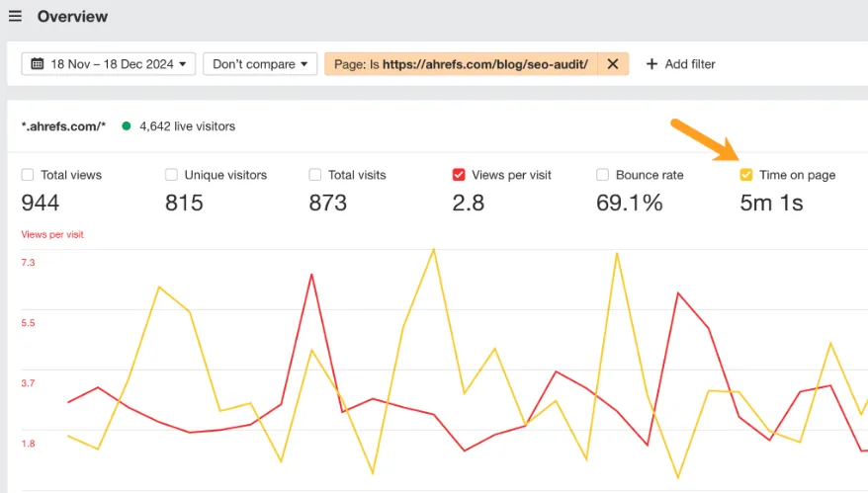Click the 7.3 y-axis label

(x=29, y=262)
